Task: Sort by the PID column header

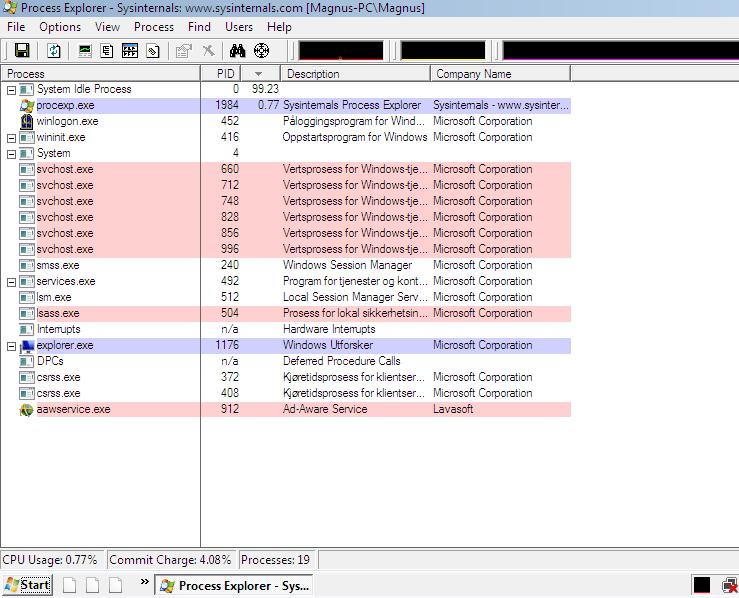Action: 221,74
